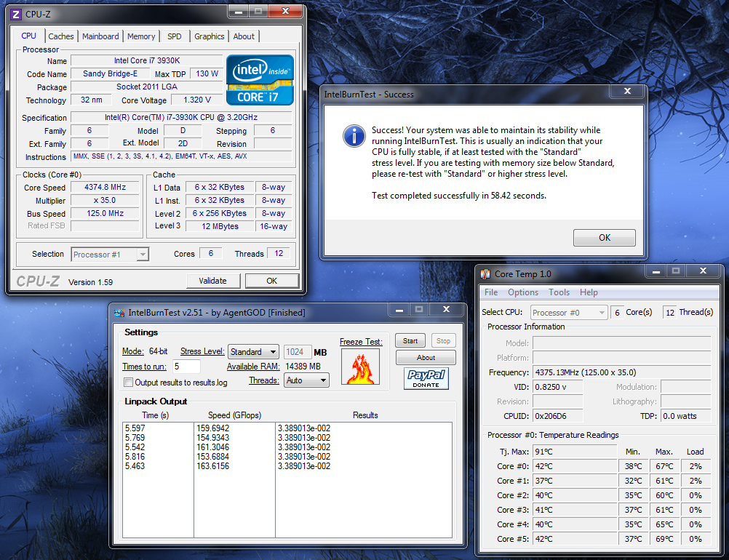Click the Core Speed value 4374.8 MHz
This screenshot has width=729, height=560.
pyautogui.click(x=105, y=188)
